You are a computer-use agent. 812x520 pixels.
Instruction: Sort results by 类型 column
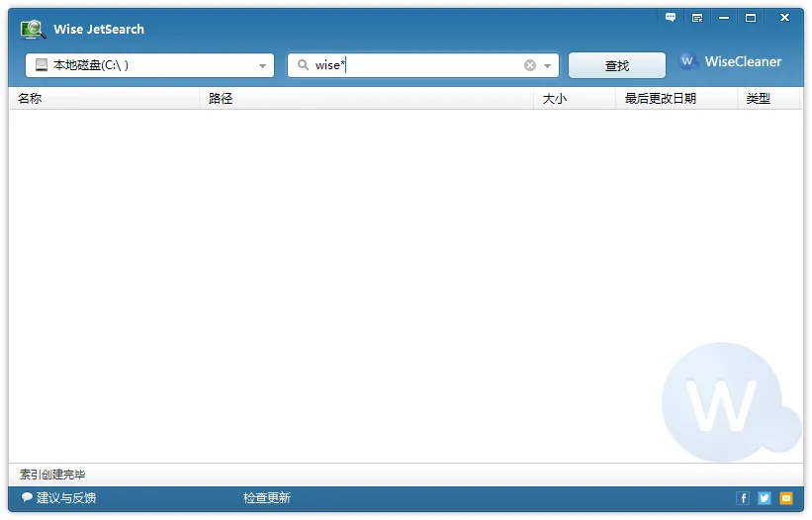[768, 98]
